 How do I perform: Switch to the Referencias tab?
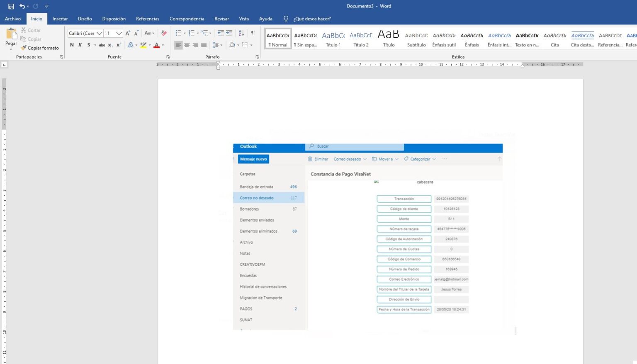coord(148,19)
